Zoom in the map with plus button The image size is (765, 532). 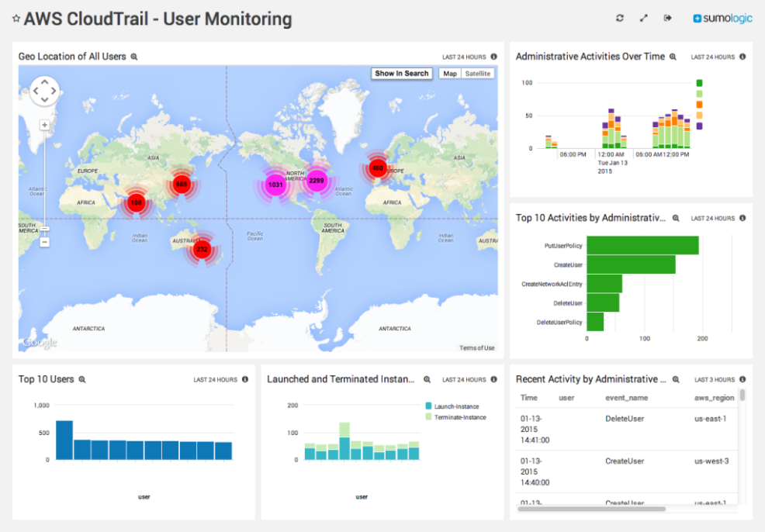click(x=44, y=126)
